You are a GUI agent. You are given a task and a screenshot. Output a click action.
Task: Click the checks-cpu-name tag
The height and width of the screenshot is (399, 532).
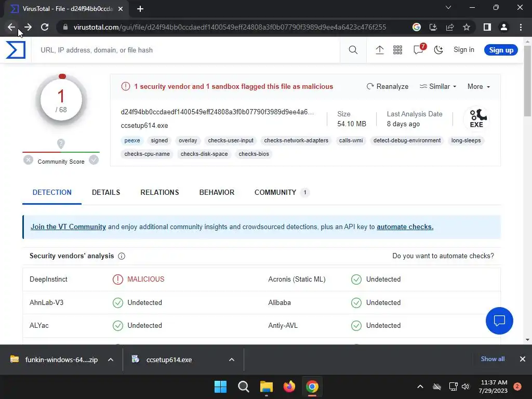147,154
